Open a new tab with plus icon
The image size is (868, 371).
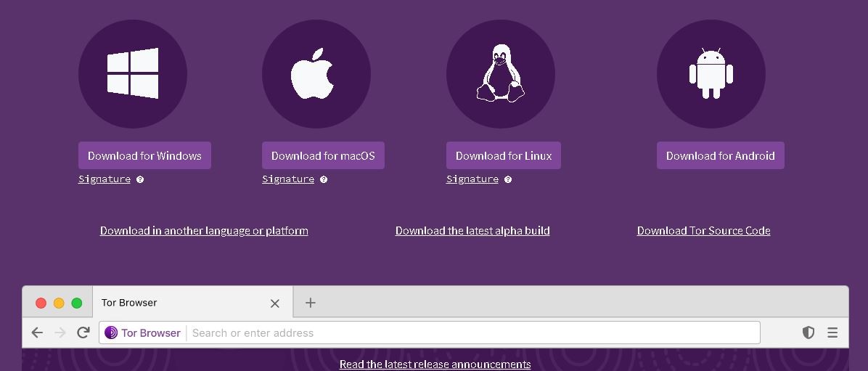pos(311,302)
